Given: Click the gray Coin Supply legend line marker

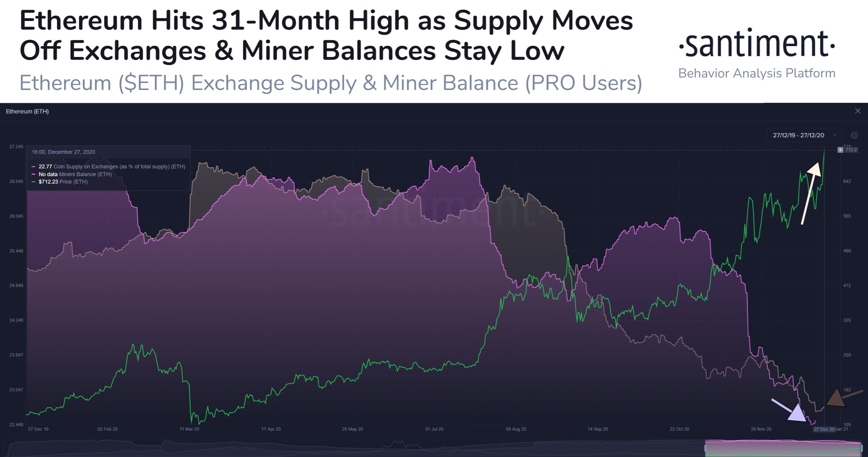Looking at the screenshot, I should coord(34,166).
